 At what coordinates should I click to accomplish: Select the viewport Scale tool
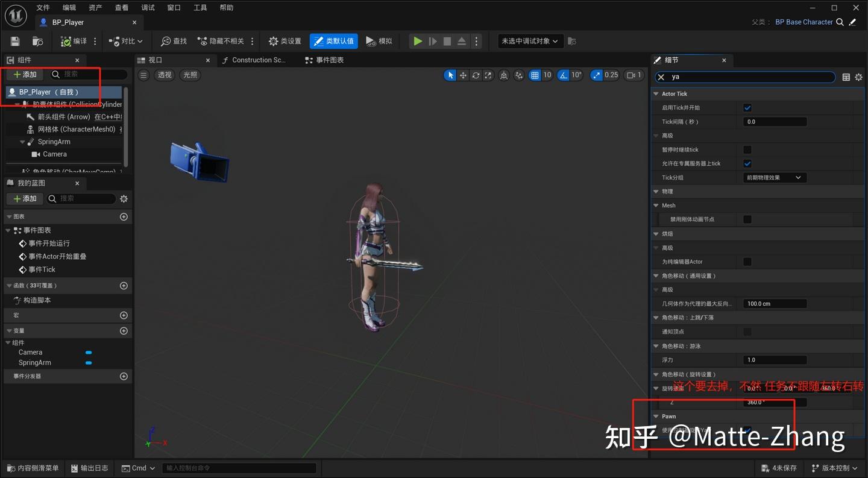tap(488, 75)
